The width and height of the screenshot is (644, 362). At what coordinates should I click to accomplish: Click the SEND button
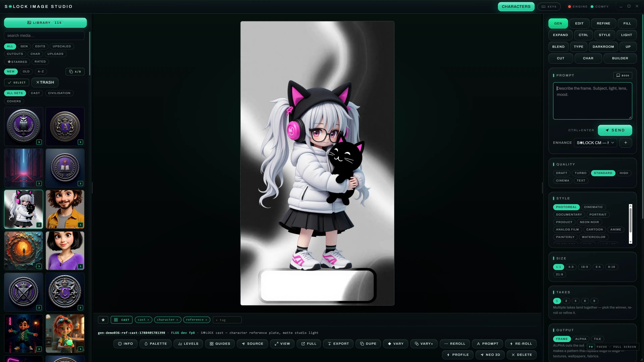pyautogui.click(x=615, y=130)
